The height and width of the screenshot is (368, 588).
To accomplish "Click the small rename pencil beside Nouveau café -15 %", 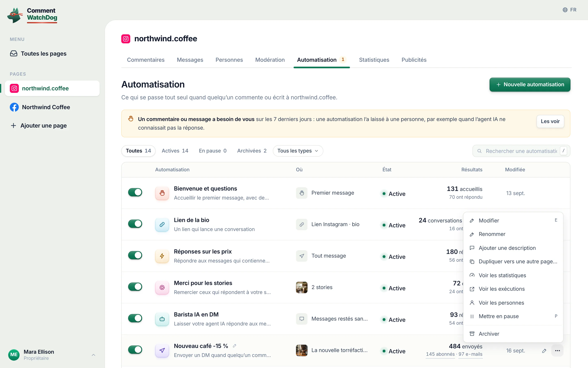I will pyautogui.click(x=234, y=346).
